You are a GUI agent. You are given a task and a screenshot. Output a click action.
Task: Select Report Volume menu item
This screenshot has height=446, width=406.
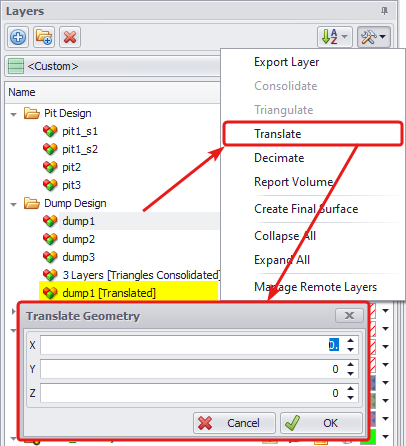point(293,182)
